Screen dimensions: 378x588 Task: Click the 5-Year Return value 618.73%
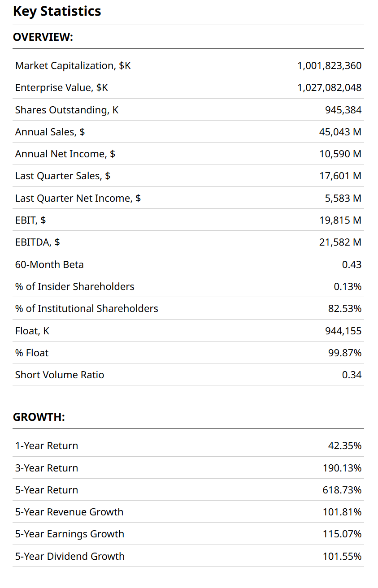342,490
